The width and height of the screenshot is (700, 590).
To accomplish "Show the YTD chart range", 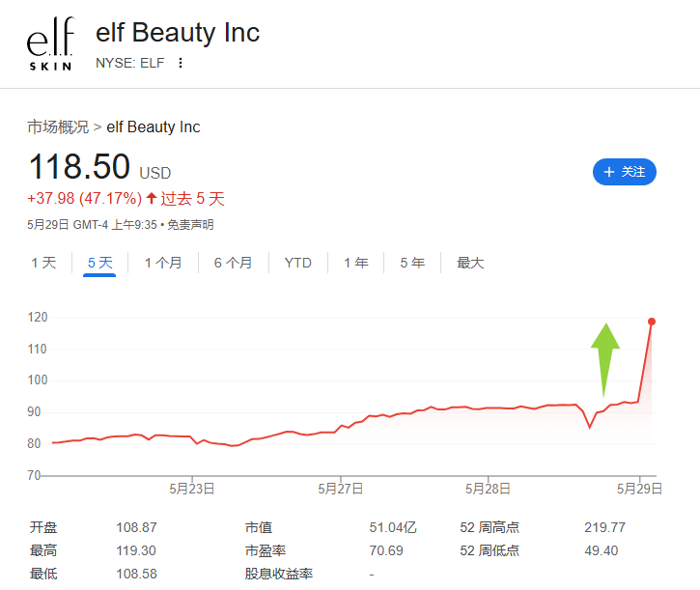I will (x=297, y=263).
